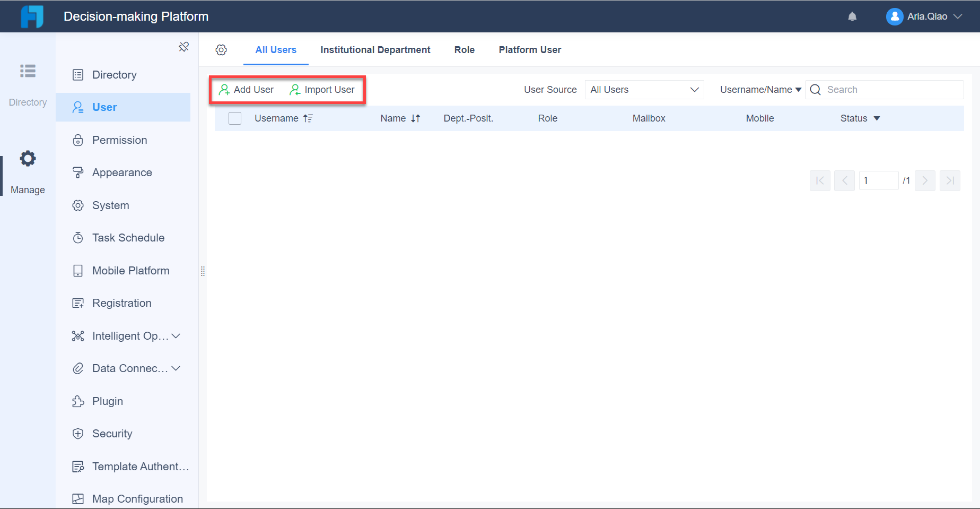Image resolution: width=980 pixels, height=509 pixels.
Task: Open the Status column filter dropdown
Action: click(877, 118)
